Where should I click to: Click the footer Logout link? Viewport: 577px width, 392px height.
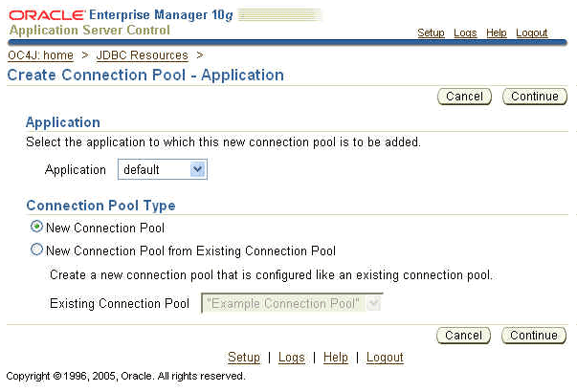[385, 357]
